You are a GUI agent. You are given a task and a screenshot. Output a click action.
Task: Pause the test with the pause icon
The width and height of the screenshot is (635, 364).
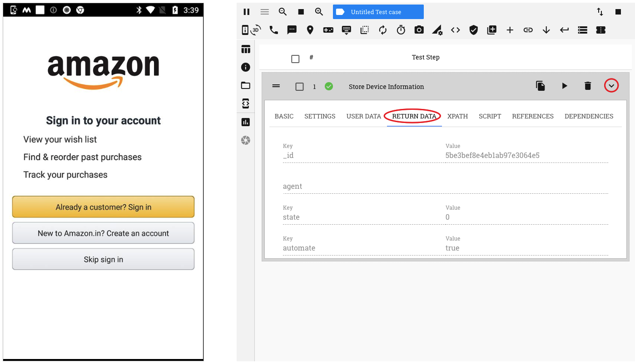247,12
